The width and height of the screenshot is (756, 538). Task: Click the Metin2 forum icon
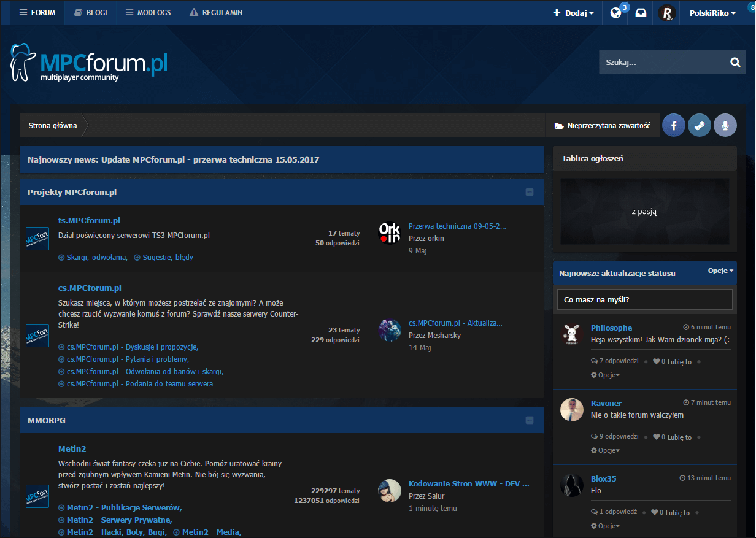(x=37, y=496)
